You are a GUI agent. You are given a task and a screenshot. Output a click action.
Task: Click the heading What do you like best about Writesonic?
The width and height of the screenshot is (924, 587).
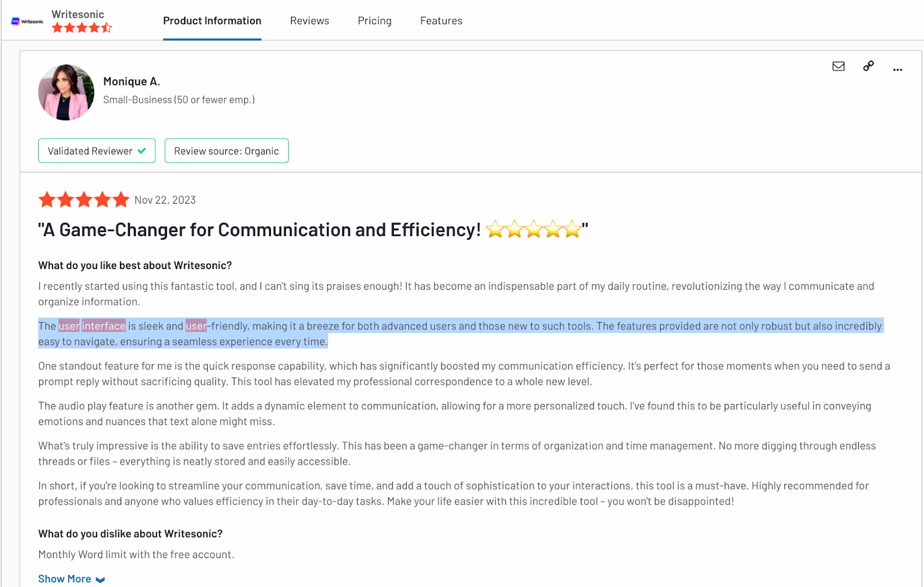coord(135,266)
